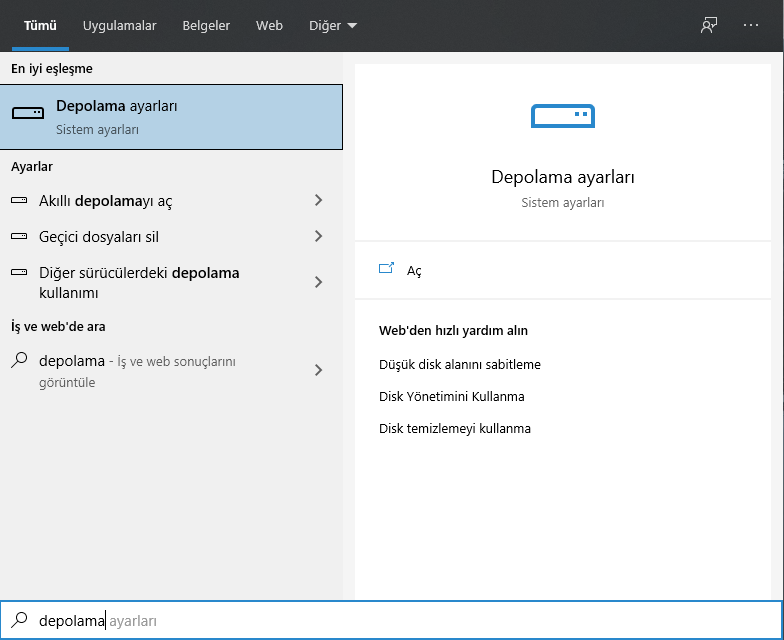Expand chevron for Akıllı depolamayı aç
784x640 pixels.
pyautogui.click(x=318, y=200)
